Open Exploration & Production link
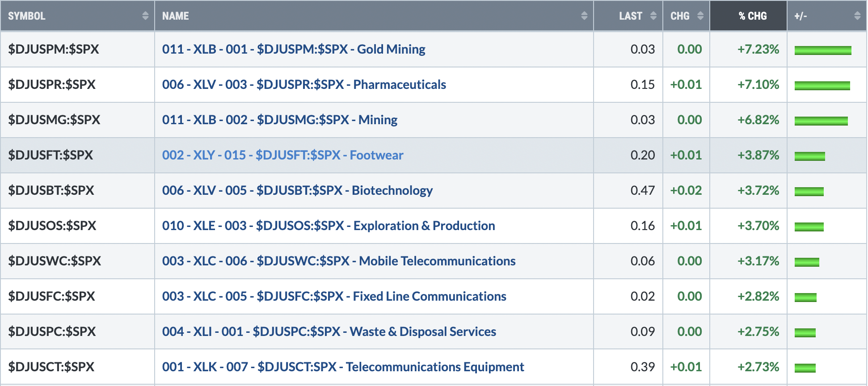 coord(329,226)
